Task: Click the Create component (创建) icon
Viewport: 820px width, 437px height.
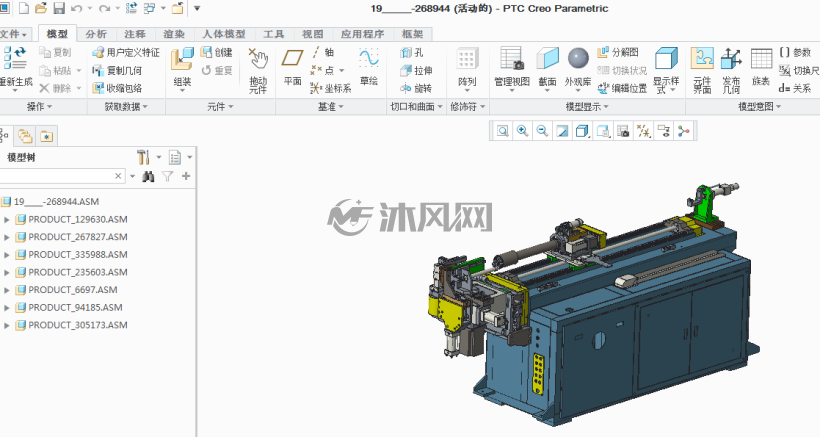Action: tap(217, 52)
